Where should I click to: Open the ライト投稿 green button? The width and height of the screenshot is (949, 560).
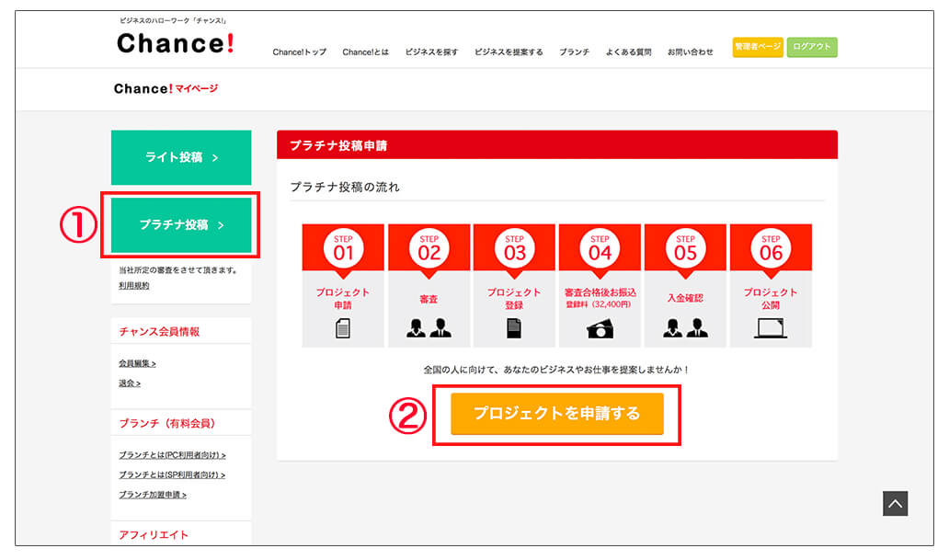181,157
